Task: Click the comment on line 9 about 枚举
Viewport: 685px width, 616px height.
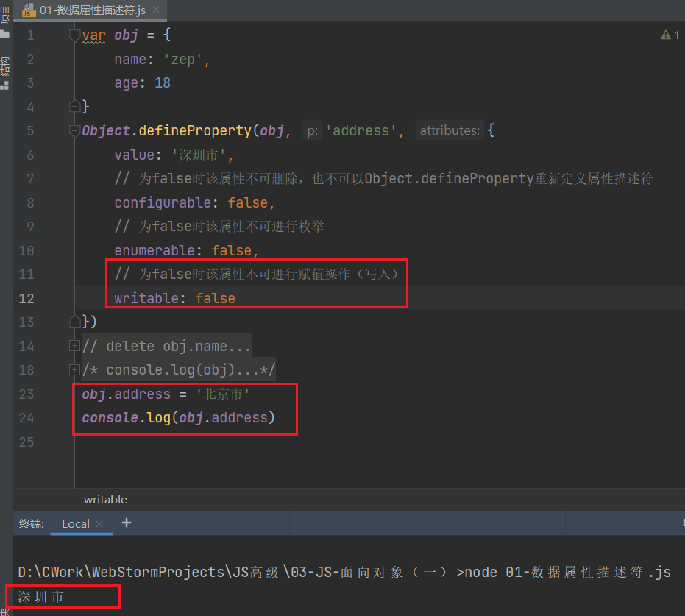Action: click(x=219, y=226)
